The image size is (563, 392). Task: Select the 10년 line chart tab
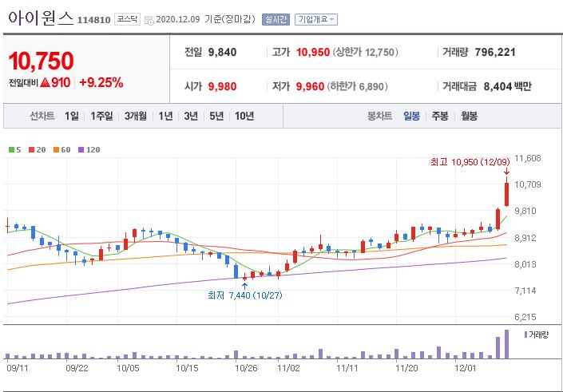[244, 116]
